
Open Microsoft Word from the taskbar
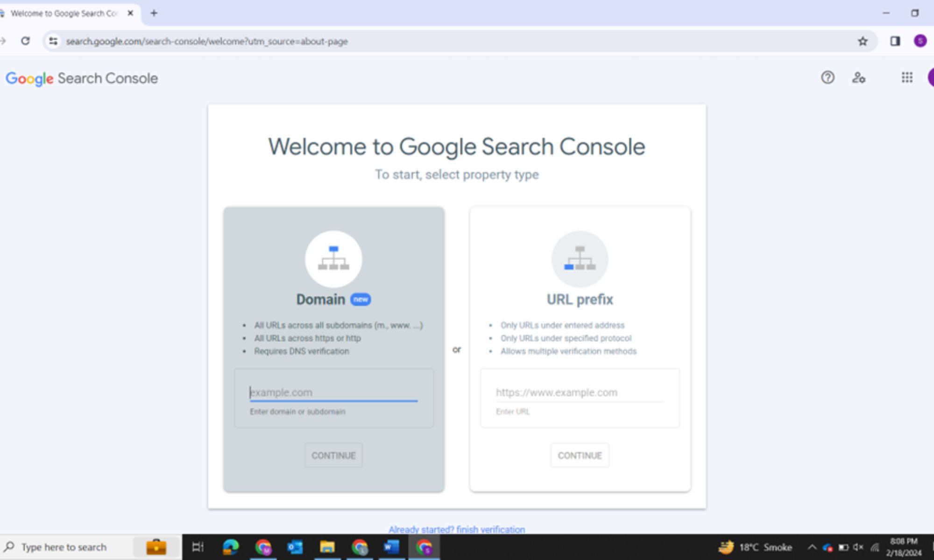[x=391, y=547]
